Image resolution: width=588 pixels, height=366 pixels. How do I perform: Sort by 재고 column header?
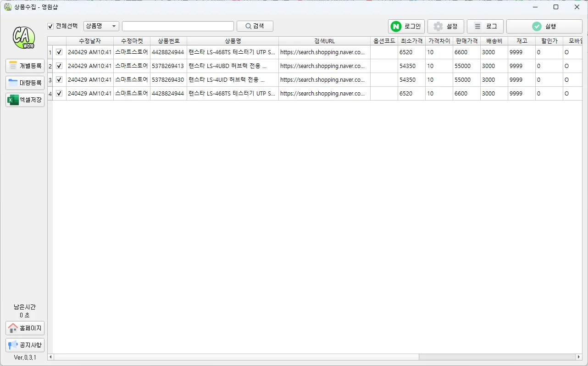522,41
